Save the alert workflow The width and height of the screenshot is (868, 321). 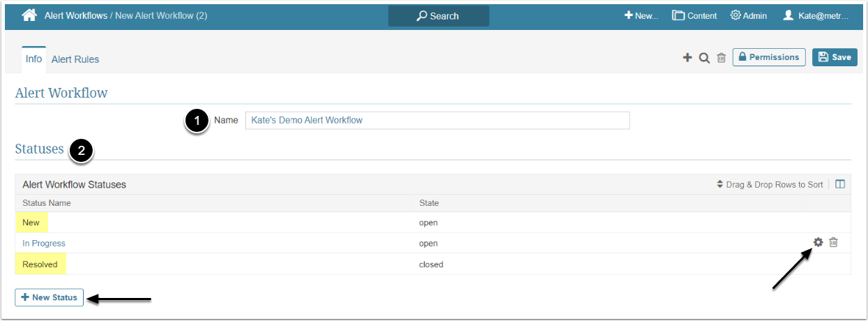835,57
